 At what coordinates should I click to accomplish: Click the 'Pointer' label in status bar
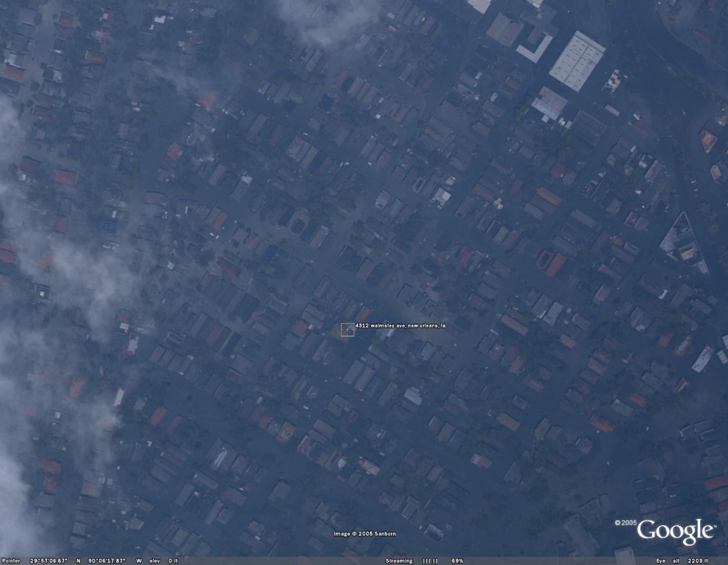point(11,561)
